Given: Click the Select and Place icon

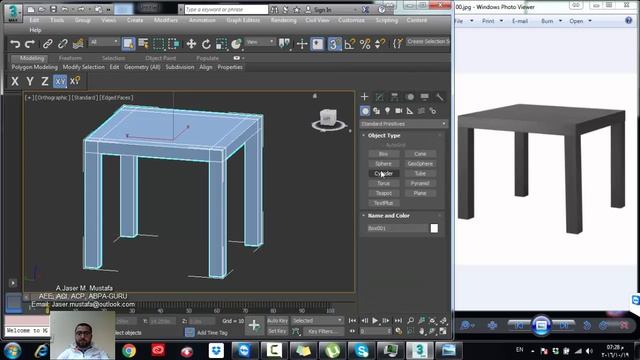Looking at the screenshot, I should pyautogui.click(x=236, y=44).
